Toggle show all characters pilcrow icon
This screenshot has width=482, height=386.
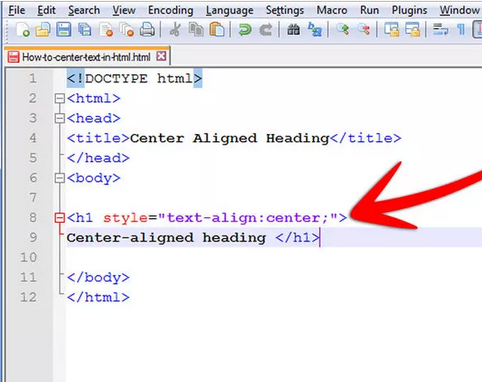461,30
